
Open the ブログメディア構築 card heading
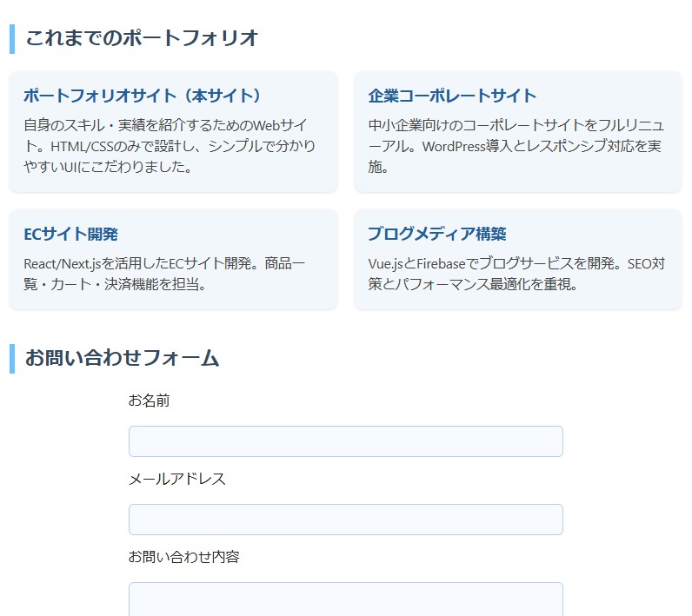(437, 234)
